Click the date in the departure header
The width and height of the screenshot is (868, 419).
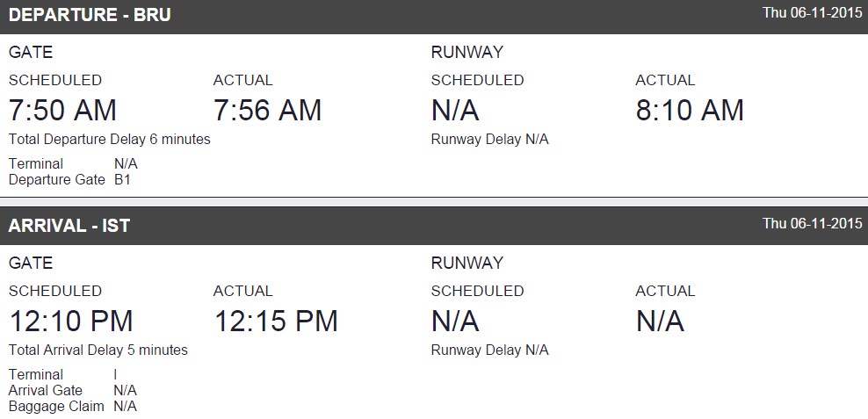(x=812, y=12)
